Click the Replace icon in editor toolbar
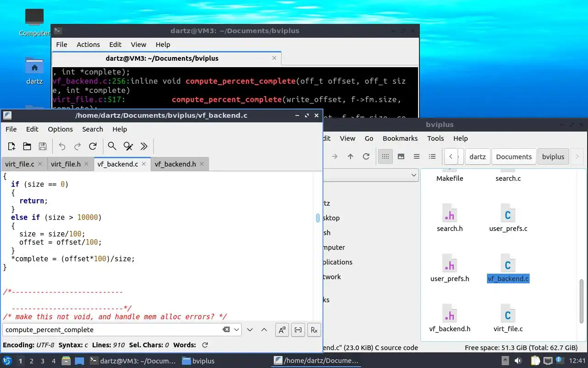588x368 pixels. [128, 146]
